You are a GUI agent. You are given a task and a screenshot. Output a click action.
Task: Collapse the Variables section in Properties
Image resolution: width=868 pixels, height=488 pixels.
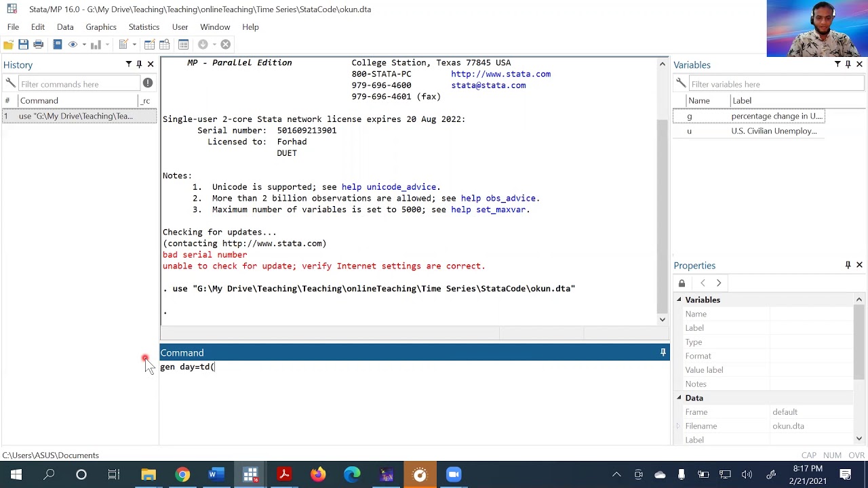click(679, 300)
